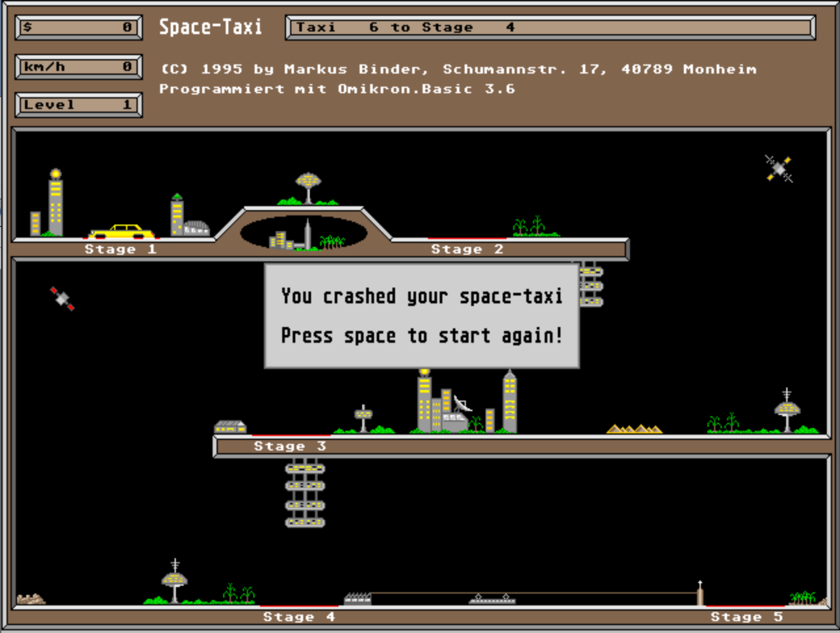Click the satellite in the top-right sky

point(778,169)
